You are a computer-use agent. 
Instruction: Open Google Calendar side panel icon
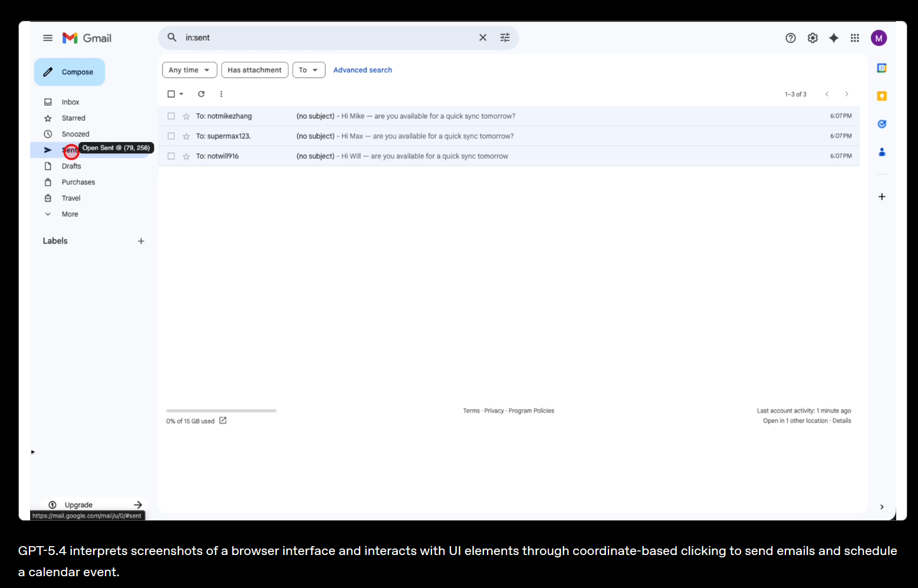pyautogui.click(x=881, y=68)
